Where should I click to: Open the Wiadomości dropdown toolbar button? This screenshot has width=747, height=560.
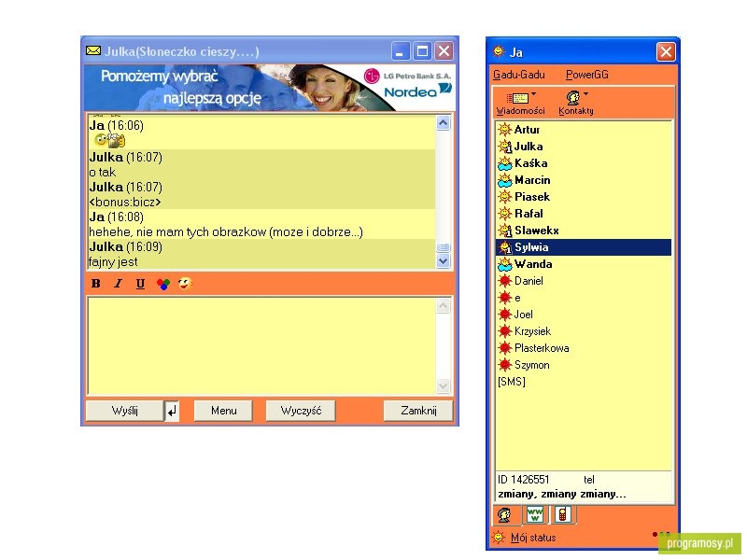(521, 104)
